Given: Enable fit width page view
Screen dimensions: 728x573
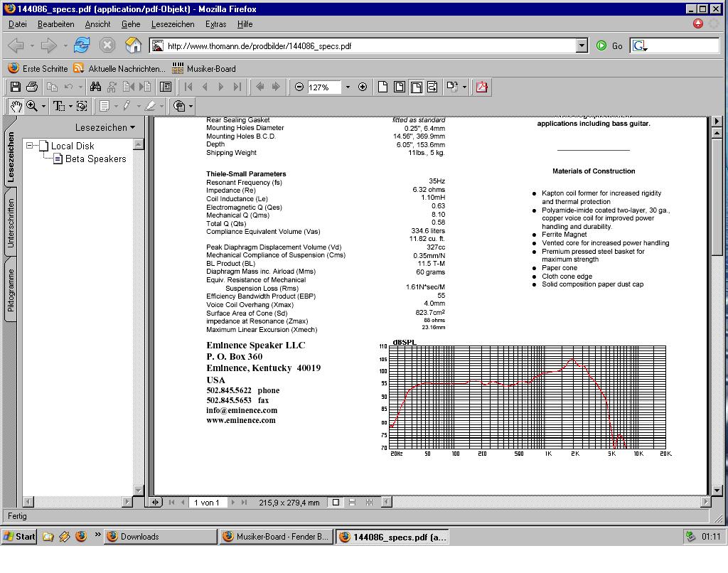Looking at the screenshot, I should pyautogui.click(x=416, y=87).
